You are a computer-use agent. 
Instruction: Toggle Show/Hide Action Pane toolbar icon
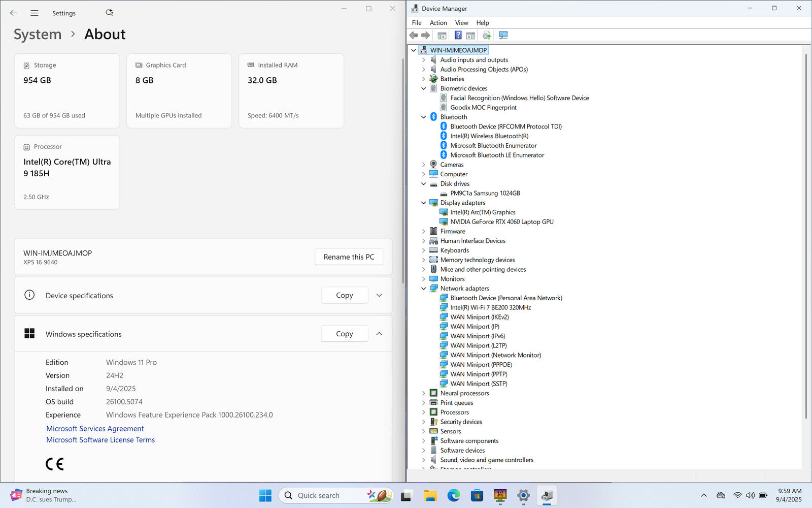471,36
